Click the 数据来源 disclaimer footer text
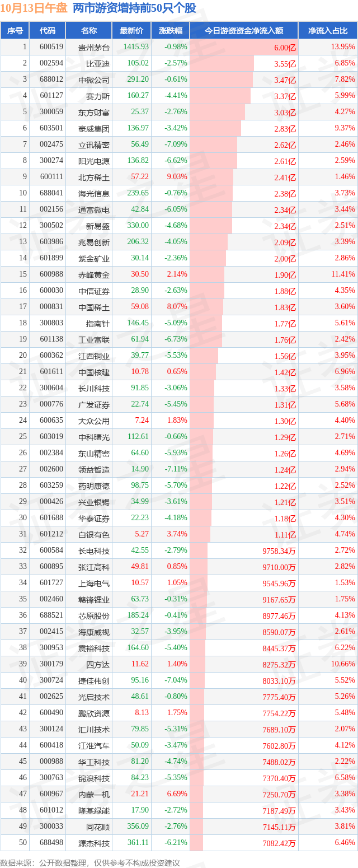Image resolution: width=358 pixels, height=868 pixels. pyautogui.click(x=91, y=862)
